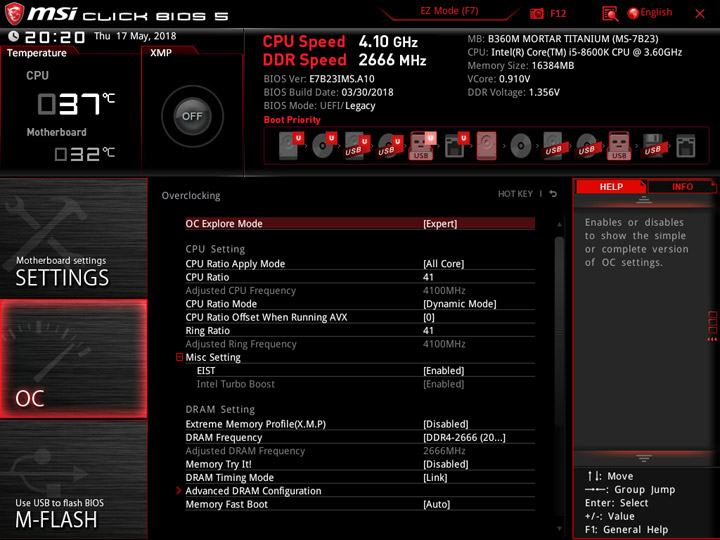Toggle the XMP OFF round button

192,116
